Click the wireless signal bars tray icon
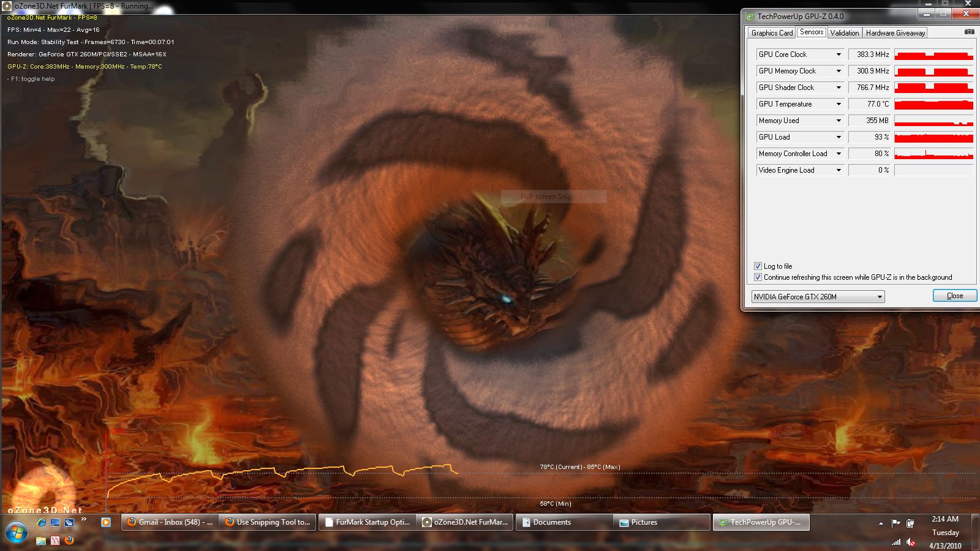This screenshot has width=980, height=551. tap(896, 542)
